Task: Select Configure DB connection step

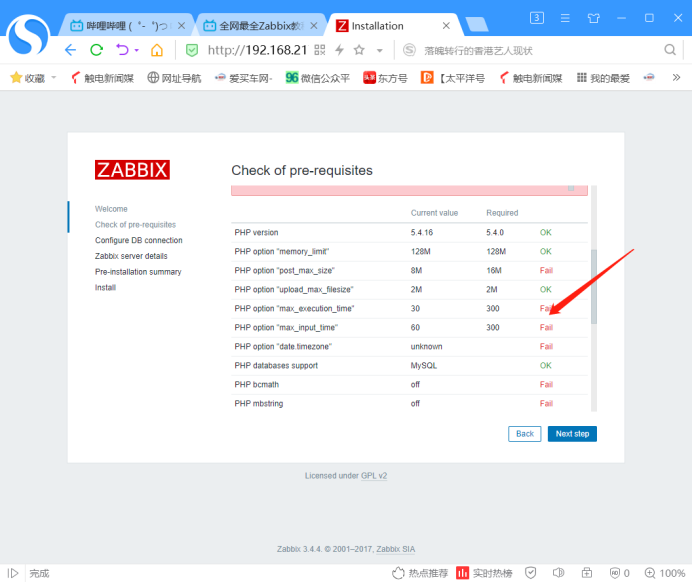Action: point(139,240)
